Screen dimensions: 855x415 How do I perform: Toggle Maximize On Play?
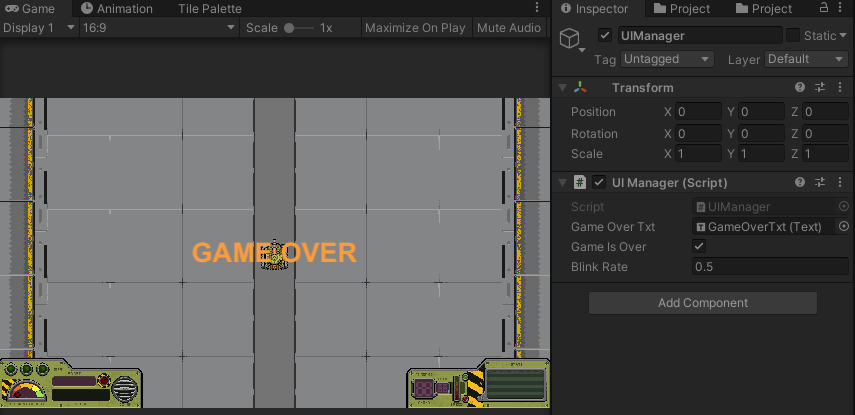click(415, 27)
